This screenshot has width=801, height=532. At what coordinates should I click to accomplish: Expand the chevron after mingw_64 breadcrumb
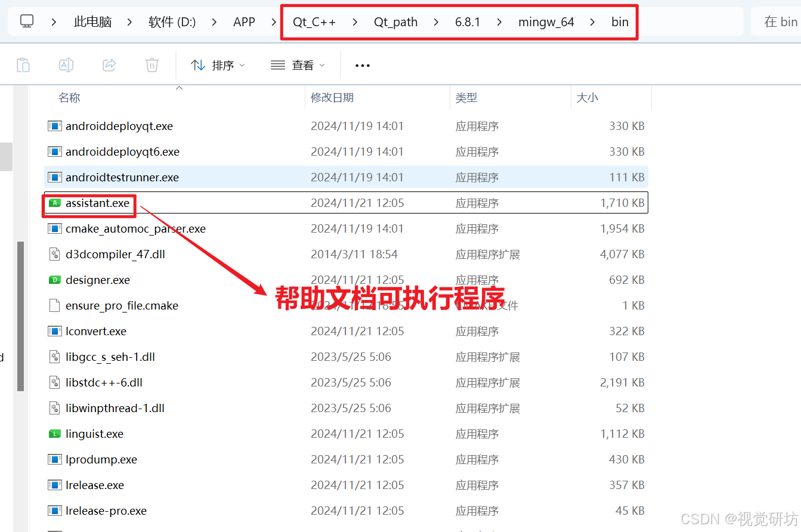(x=592, y=22)
